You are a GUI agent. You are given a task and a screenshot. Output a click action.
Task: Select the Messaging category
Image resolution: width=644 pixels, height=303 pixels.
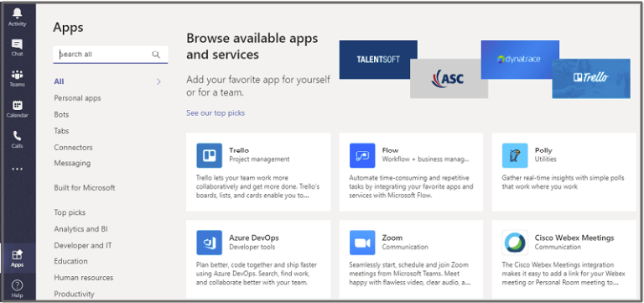[x=72, y=163]
